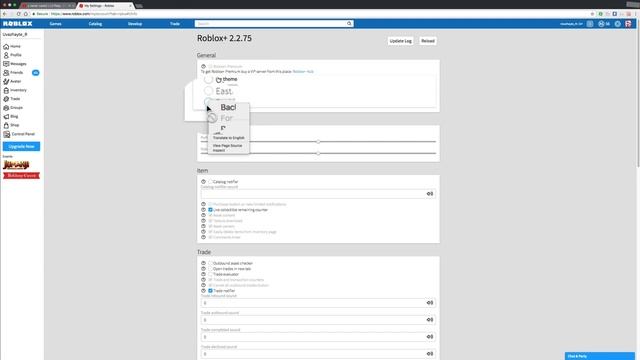Click the upper slider handle below General
The width and height of the screenshot is (640, 360).
pyautogui.click(x=318, y=142)
